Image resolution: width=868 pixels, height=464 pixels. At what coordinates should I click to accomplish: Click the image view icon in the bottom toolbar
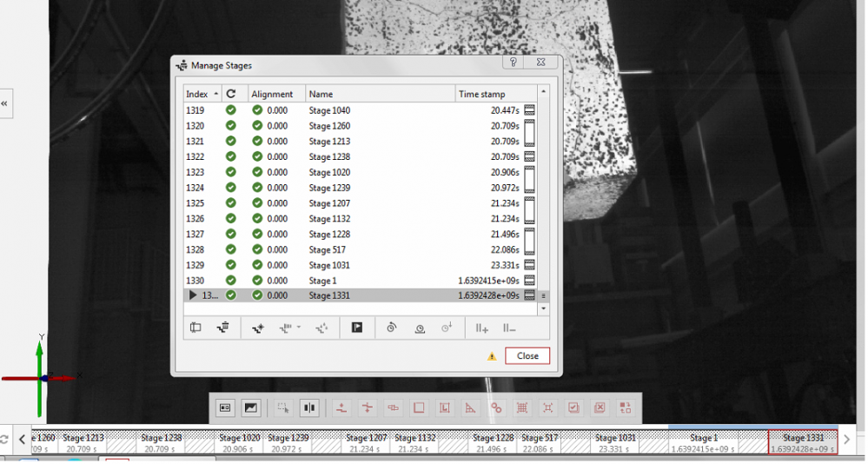pyautogui.click(x=250, y=407)
